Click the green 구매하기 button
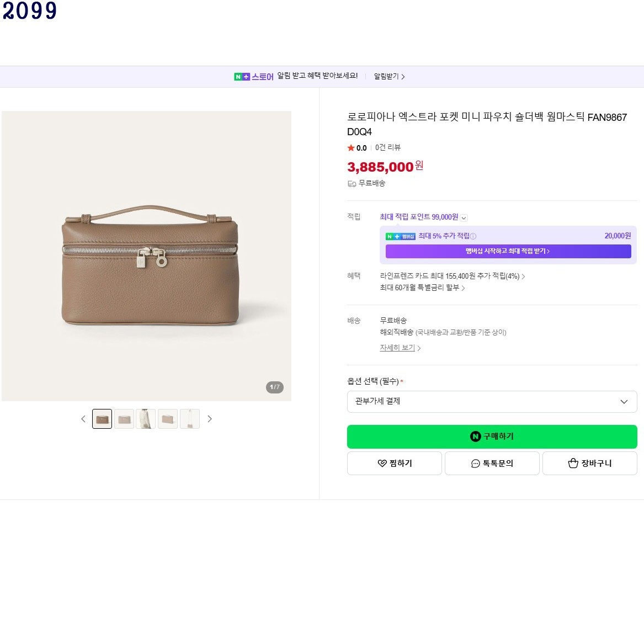Screen dimensions: 644x644 coord(492,437)
